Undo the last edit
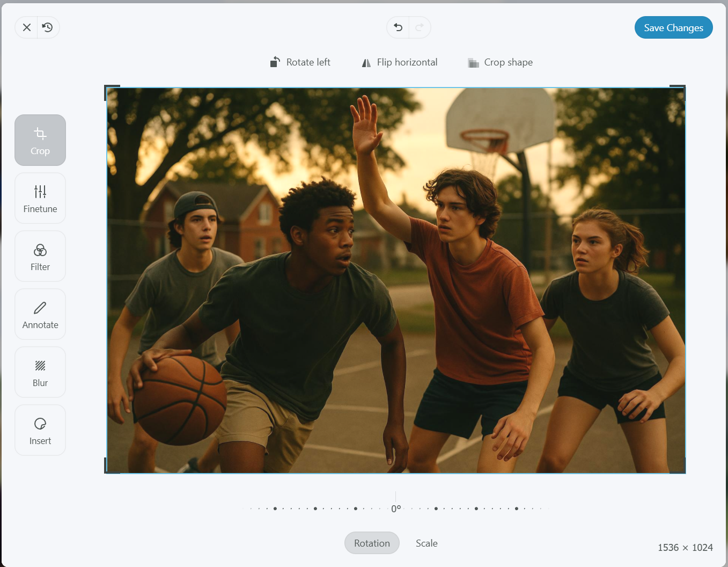The width and height of the screenshot is (728, 567). point(398,27)
